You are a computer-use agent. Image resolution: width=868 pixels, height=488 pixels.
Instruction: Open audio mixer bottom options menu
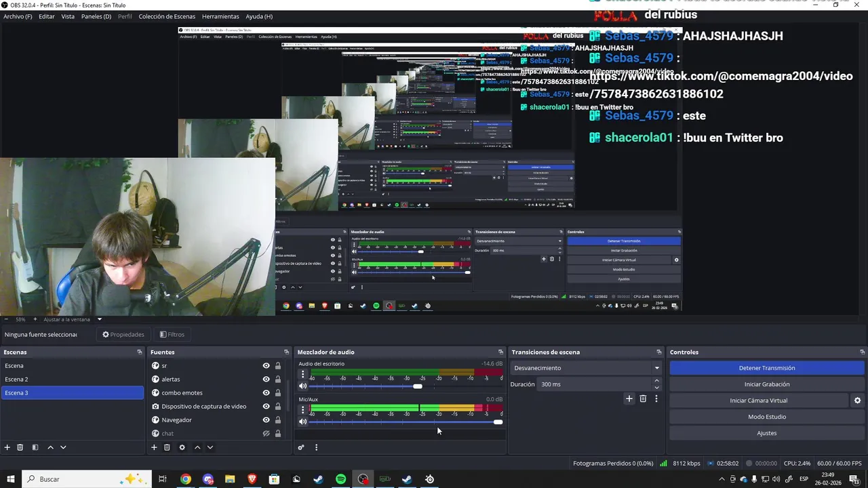click(x=316, y=447)
